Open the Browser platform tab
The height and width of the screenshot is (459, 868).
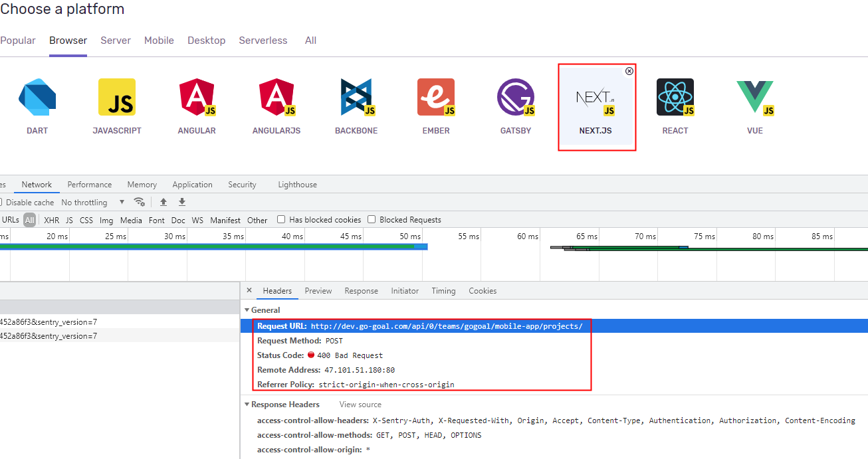pos(68,41)
